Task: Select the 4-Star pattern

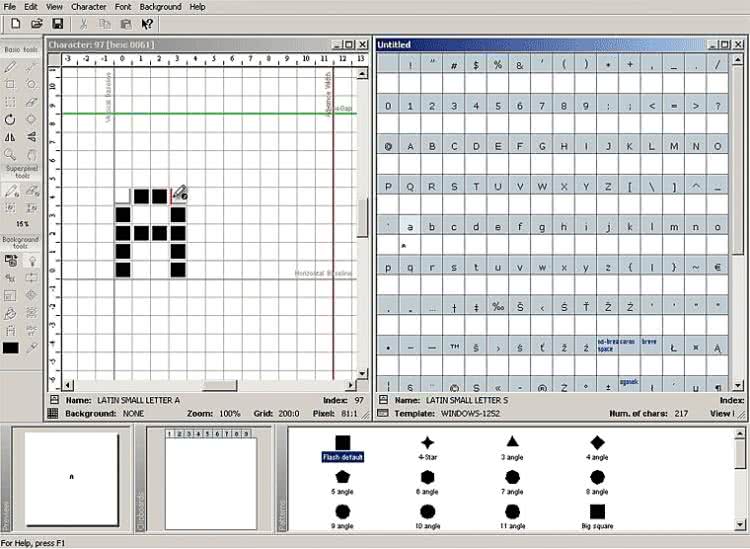Action: point(427,448)
